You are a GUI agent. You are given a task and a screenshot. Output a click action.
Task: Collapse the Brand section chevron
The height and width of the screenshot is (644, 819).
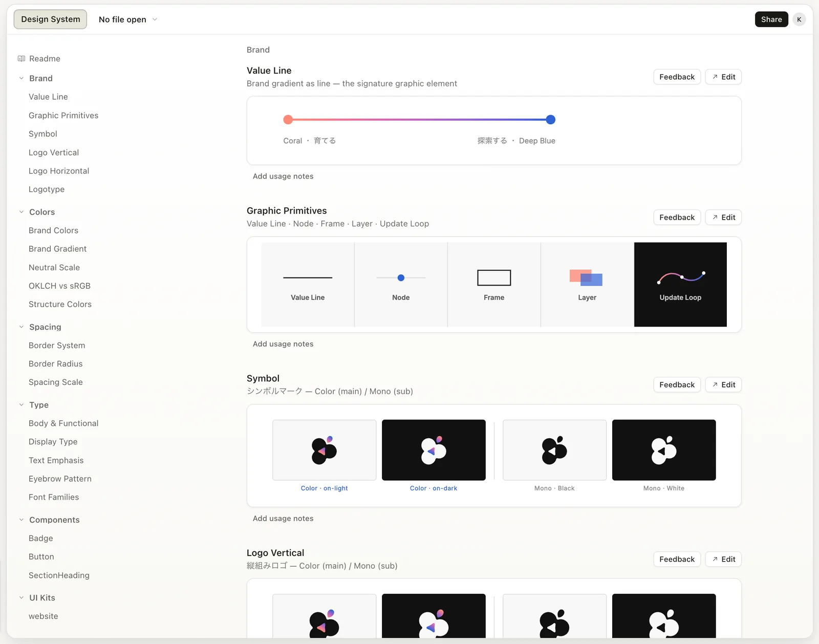click(21, 78)
